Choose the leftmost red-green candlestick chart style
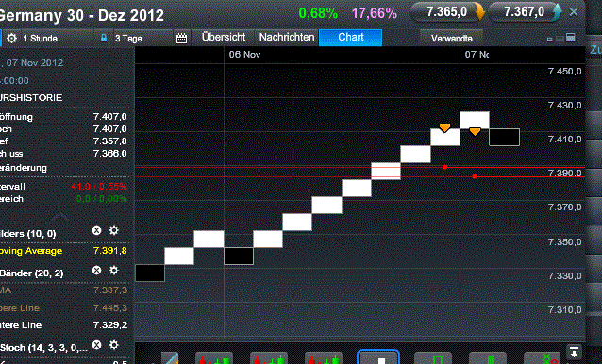602x364 pixels. coord(214,358)
